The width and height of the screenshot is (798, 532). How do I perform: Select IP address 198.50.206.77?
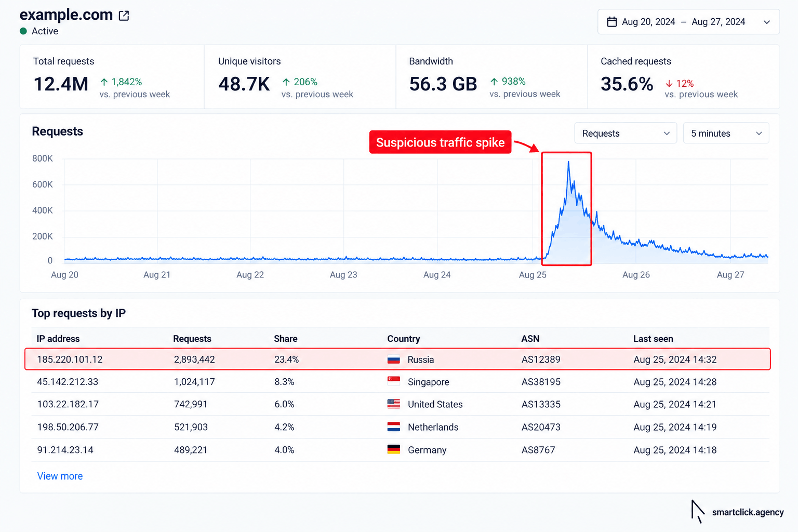pos(68,427)
